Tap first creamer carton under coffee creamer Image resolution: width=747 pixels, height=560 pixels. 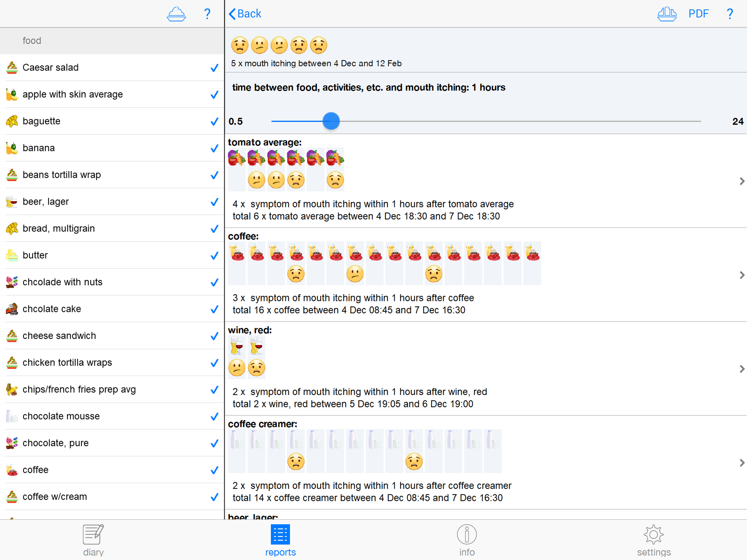[x=237, y=440]
